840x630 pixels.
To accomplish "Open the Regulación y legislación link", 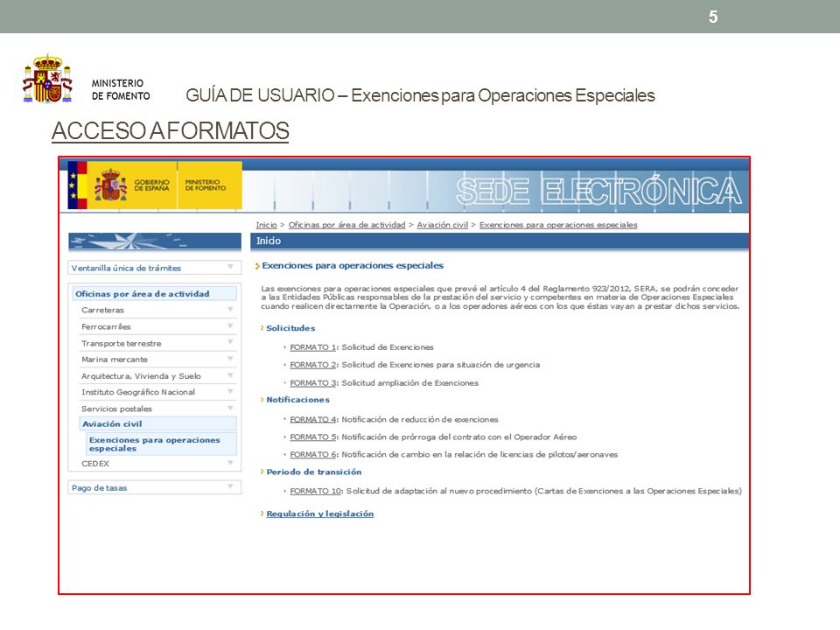I will pyautogui.click(x=320, y=514).
